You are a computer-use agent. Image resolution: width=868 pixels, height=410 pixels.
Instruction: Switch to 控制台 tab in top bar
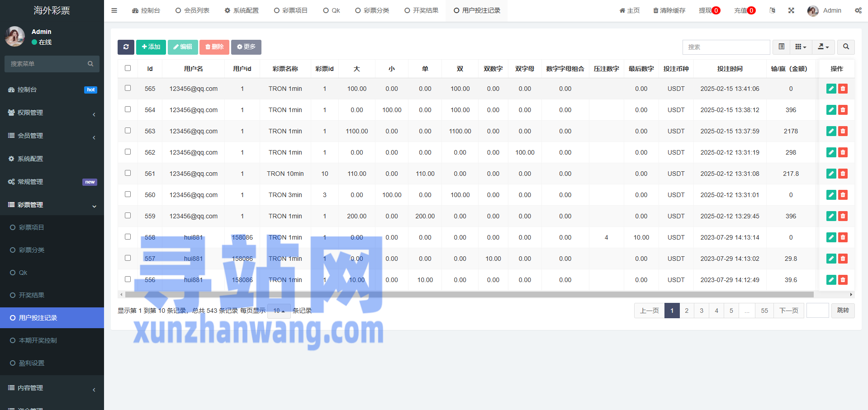click(146, 10)
